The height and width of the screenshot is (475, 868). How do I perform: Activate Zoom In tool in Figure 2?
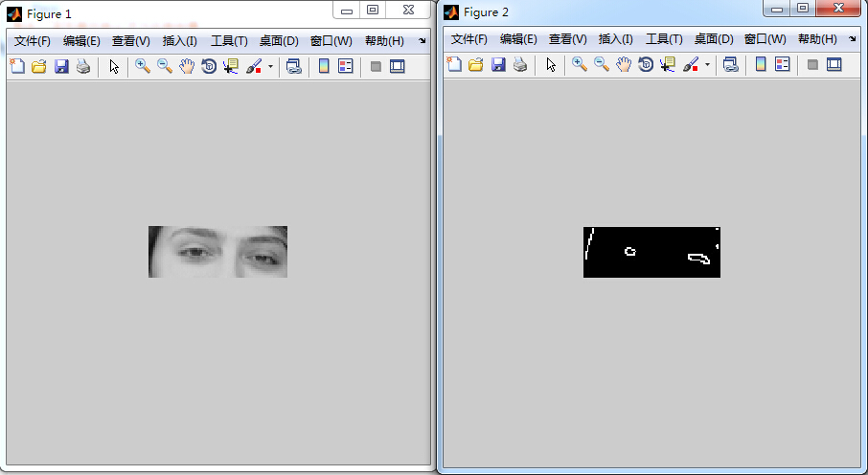pos(580,64)
